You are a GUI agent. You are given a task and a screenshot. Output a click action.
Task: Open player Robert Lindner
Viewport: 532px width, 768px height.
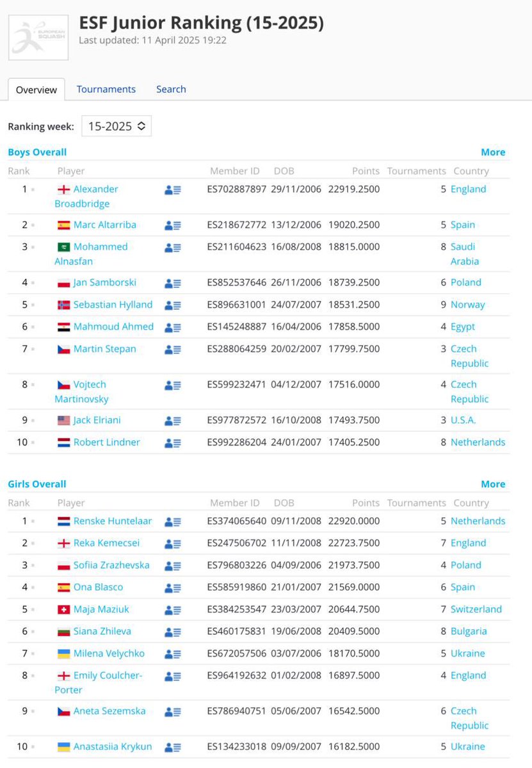point(107,442)
